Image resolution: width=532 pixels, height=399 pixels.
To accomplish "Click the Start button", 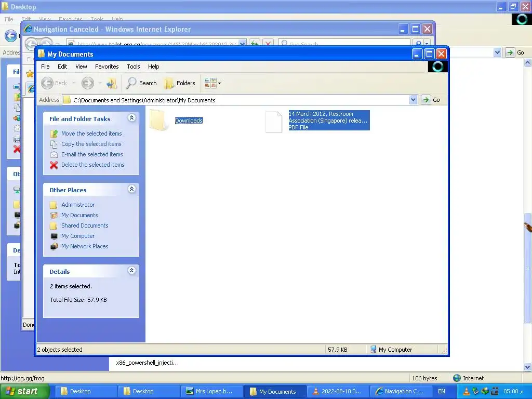I will tap(24, 392).
